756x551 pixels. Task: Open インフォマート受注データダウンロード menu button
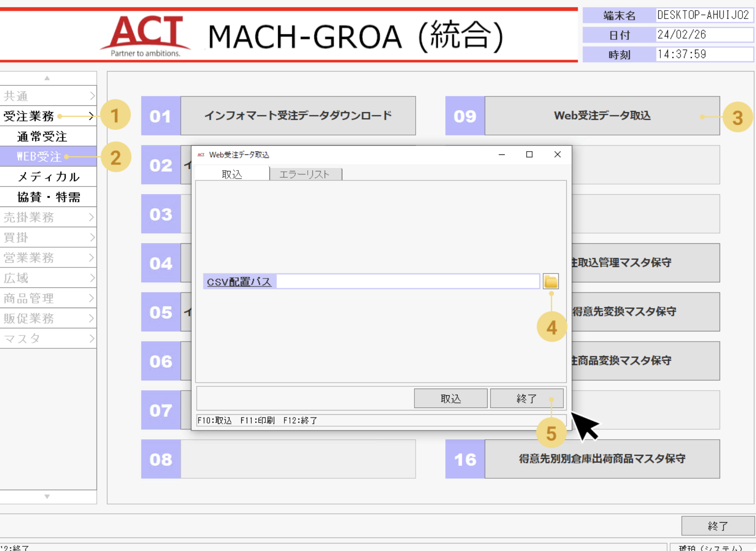(298, 116)
